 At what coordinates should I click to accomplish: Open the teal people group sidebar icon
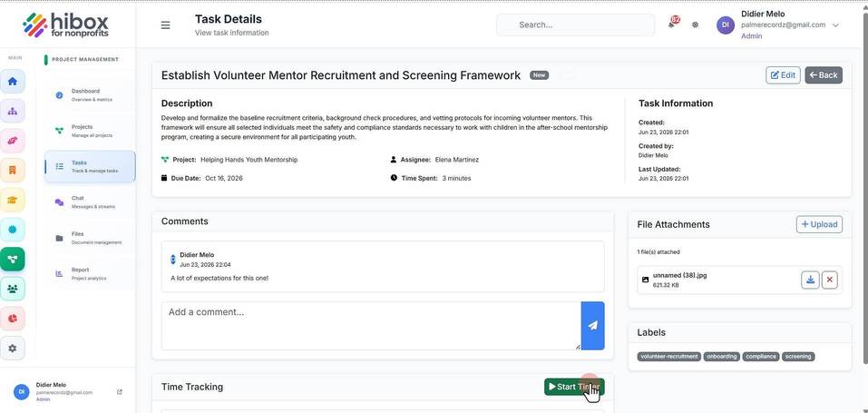(x=12, y=289)
